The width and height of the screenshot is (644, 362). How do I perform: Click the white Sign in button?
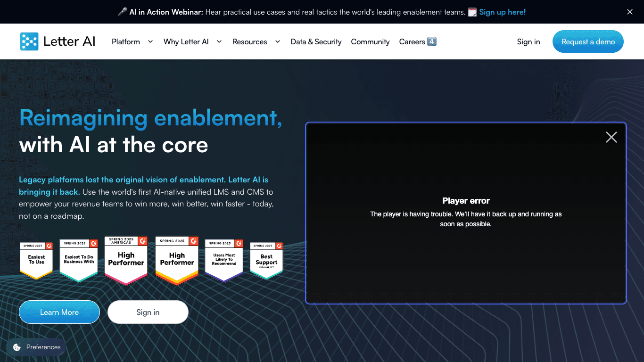[x=148, y=312]
